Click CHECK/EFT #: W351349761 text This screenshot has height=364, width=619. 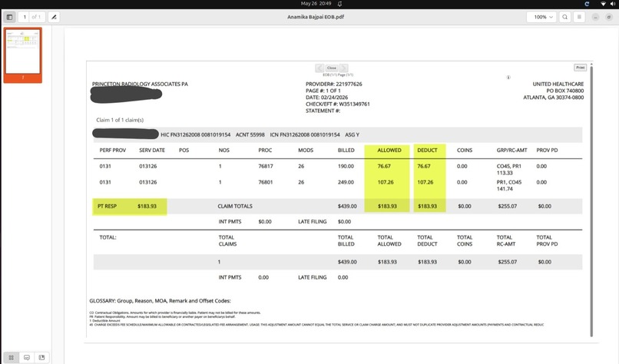point(337,104)
